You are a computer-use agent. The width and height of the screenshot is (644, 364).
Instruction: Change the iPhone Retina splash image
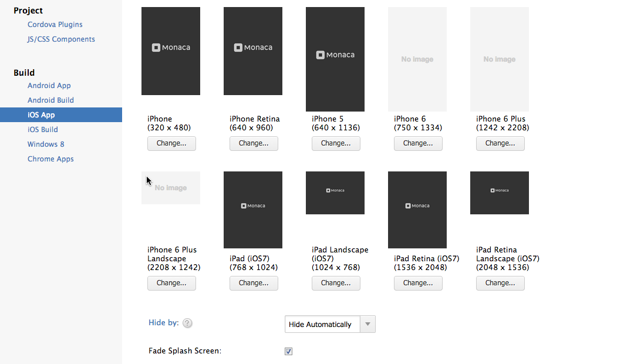[254, 143]
